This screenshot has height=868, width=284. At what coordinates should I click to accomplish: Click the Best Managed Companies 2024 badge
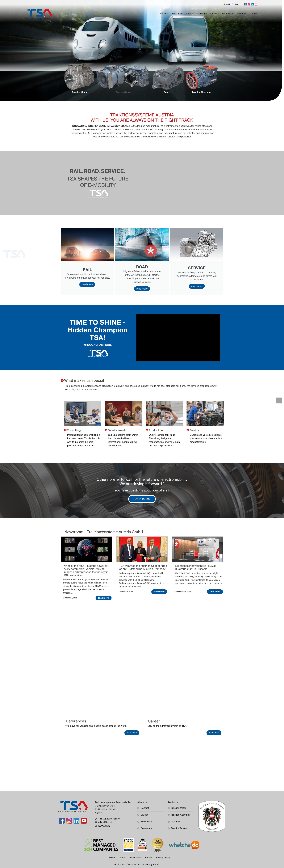pyautogui.click(x=101, y=845)
